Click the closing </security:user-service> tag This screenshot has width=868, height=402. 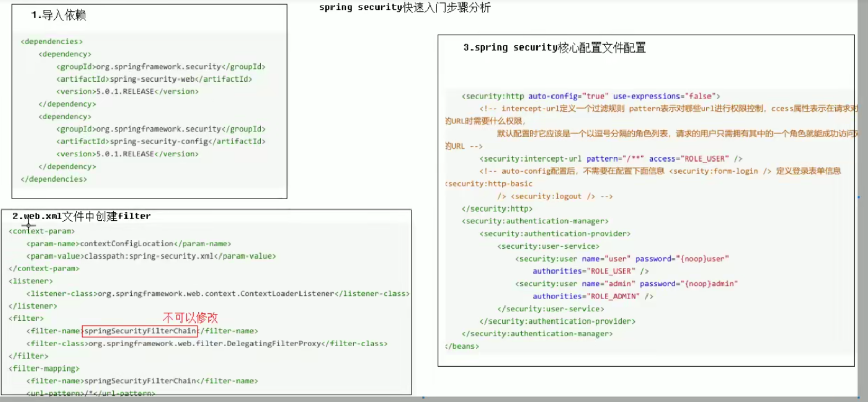[550, 309]
